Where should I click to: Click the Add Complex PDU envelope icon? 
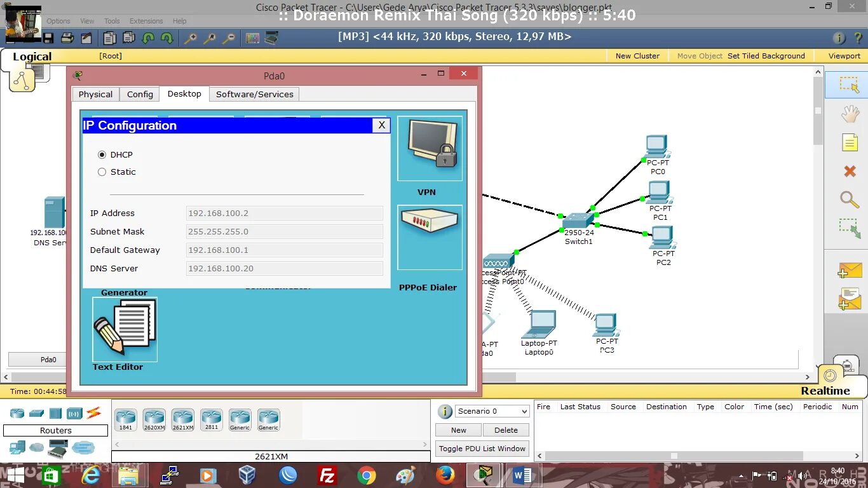coord(850,299)
